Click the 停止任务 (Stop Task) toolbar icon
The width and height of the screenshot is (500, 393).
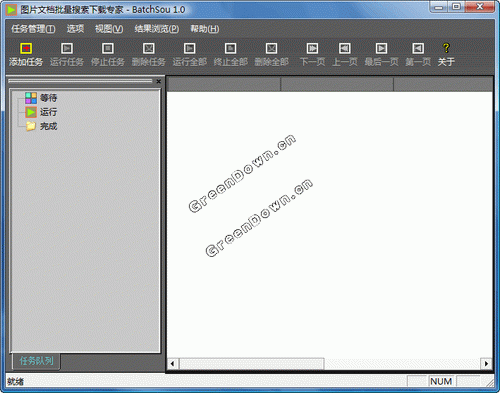tap(108, 49)
